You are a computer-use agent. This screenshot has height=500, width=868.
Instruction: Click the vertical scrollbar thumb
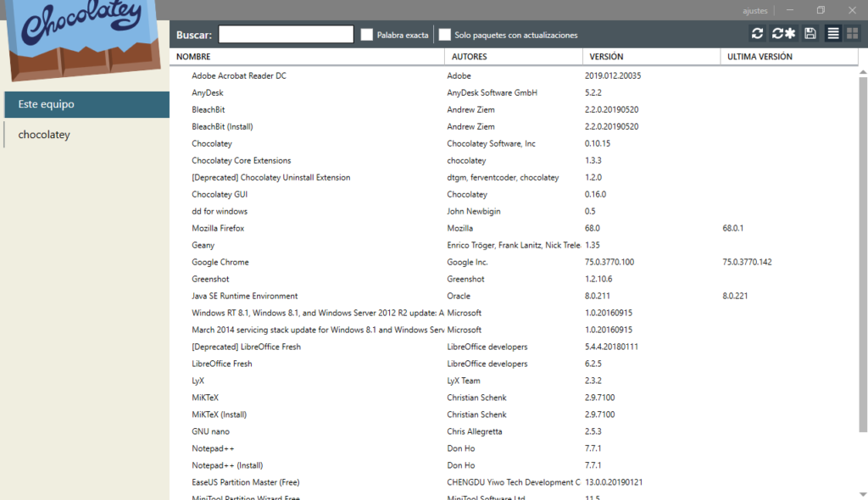coord(863,255)
